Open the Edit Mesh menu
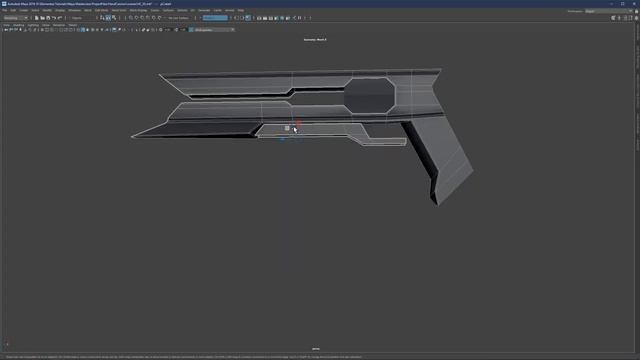 [x=101, y=10]
